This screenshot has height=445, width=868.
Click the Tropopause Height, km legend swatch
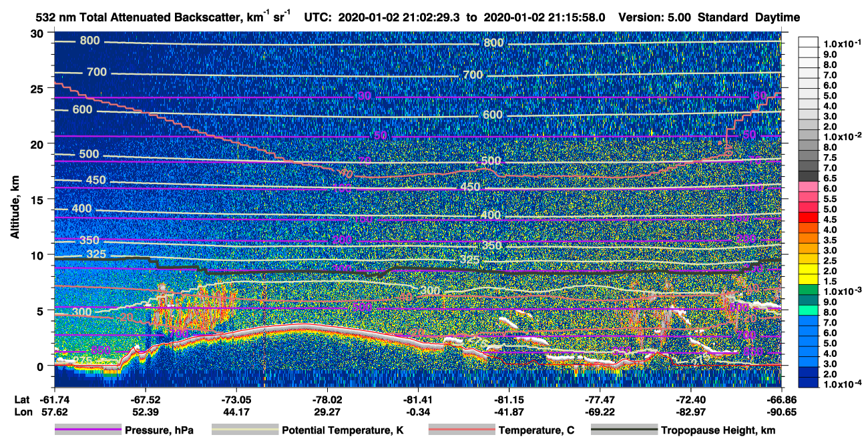pyautogui.click(x=624, y=430)
